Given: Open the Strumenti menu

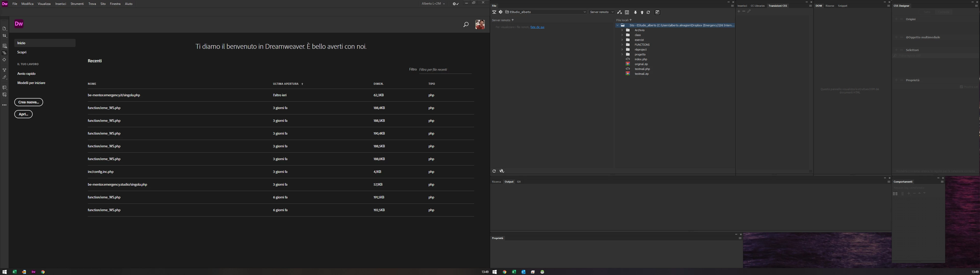Looking at the screenshot, I should (x=77, y=4).
